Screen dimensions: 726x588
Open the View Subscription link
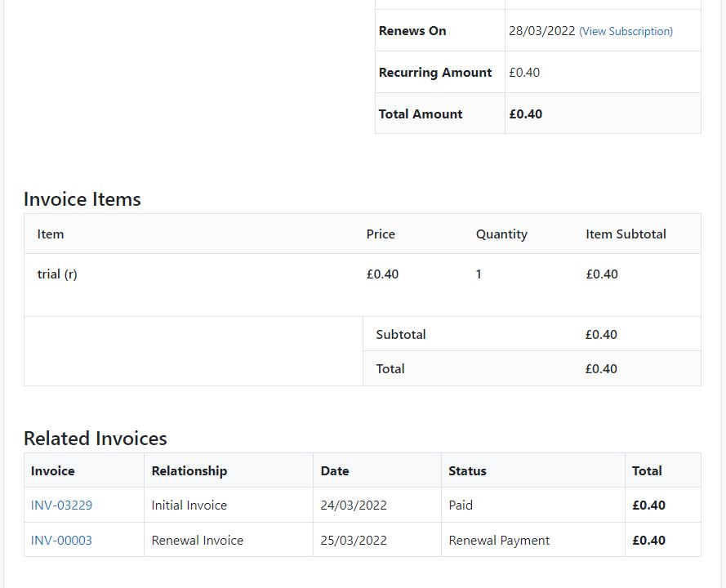[x=626, y=31]
